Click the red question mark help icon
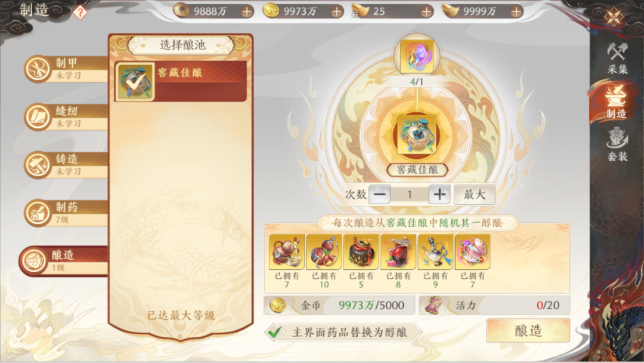The height and width of the screenshot is (363, 644). pyautogui.click(x=80, y=13)
